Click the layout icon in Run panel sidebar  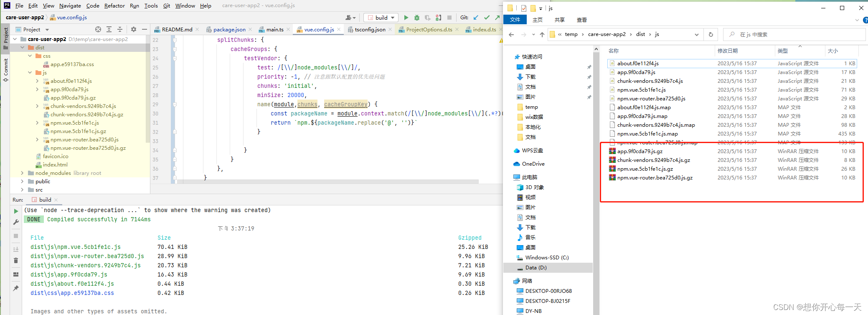pos(16,274)
